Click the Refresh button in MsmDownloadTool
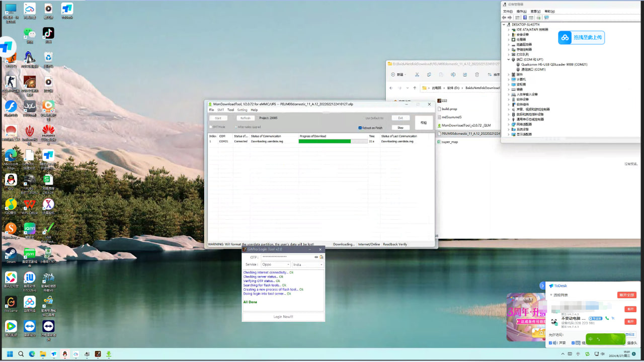Screen dimensions: 644x362 (246, 118)
